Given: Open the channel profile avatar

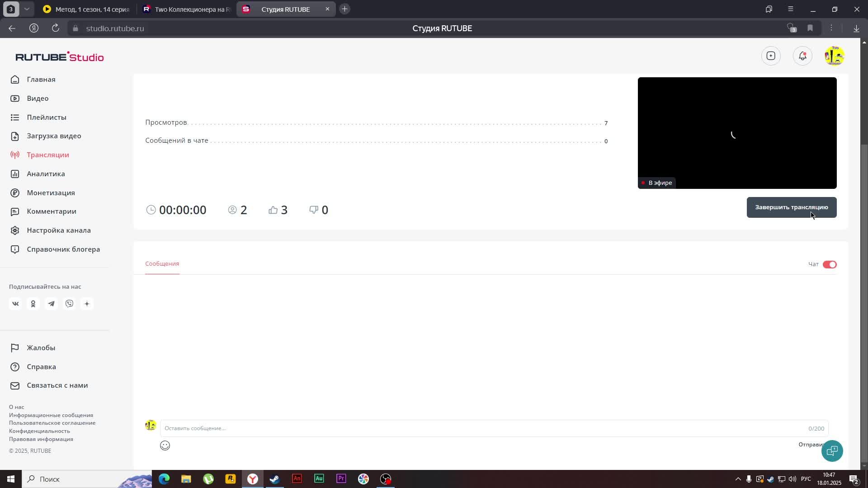Looking at the screenshot, I should click(x=834, y=56).
